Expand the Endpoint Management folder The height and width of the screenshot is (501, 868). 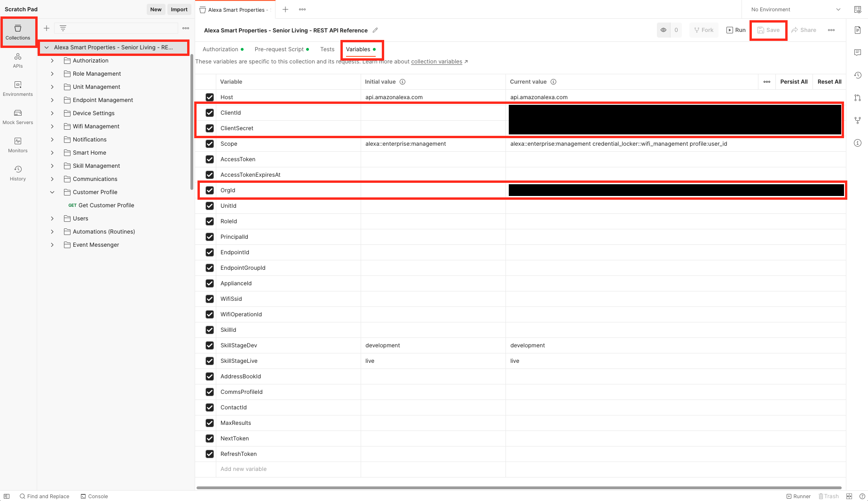pos(52,100)
